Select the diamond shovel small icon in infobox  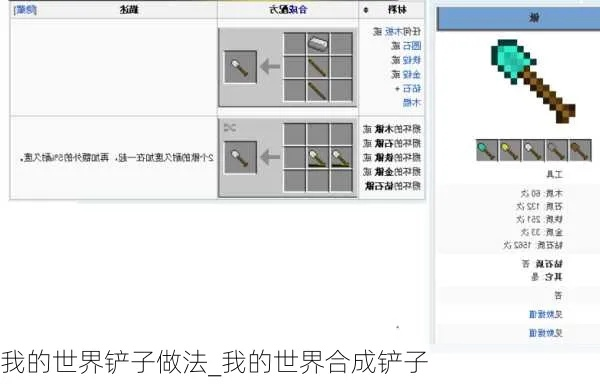487,150
